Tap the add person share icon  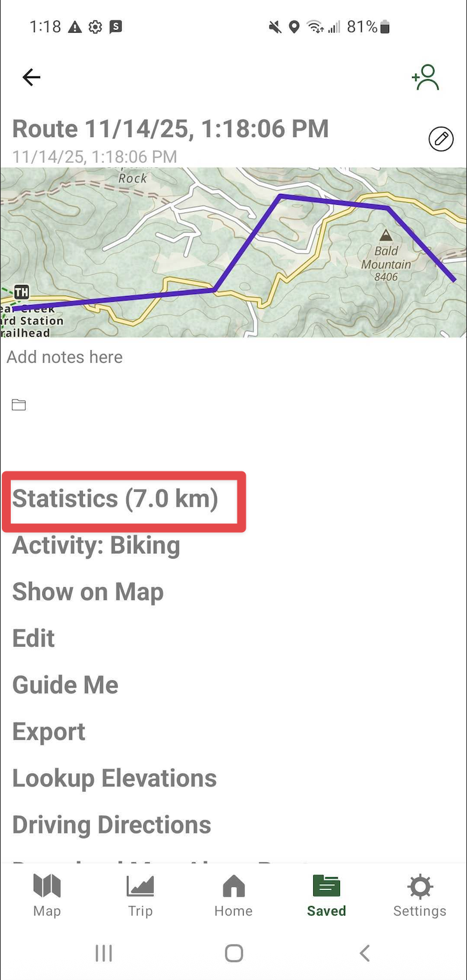click(426, 78)
